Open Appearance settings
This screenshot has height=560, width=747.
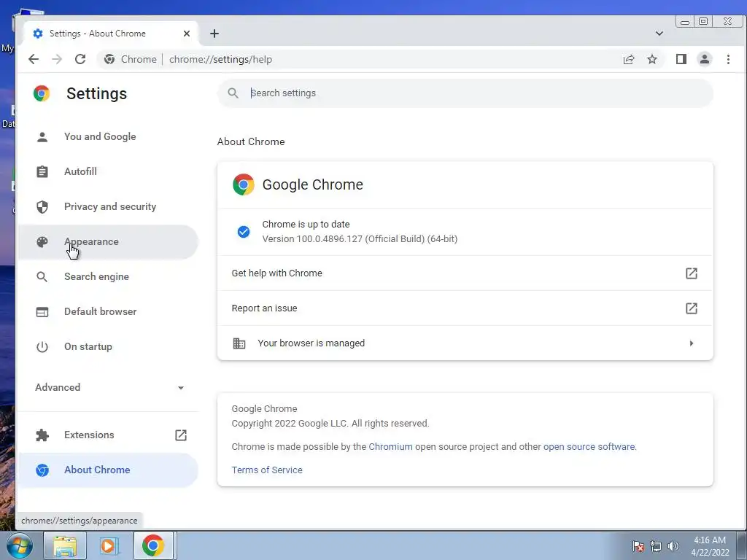pyautogui.click(x=108, y=242)
